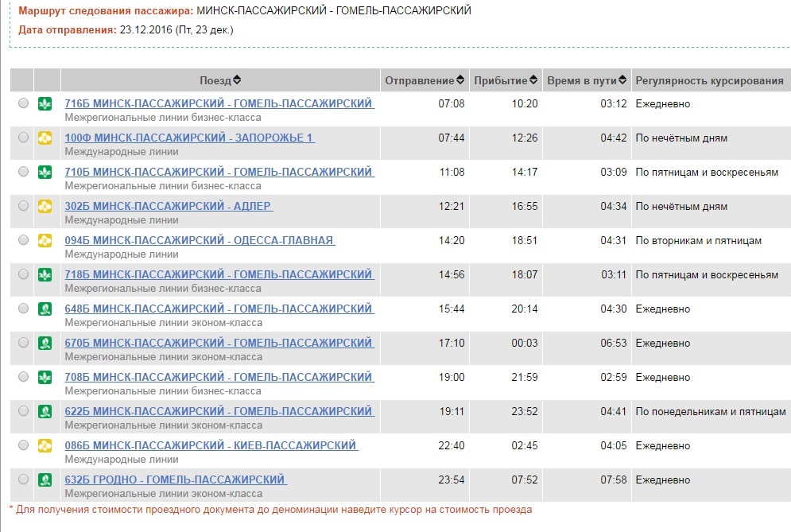
Task: Sort table by Время в пути arrows
Action: point(623,80)
